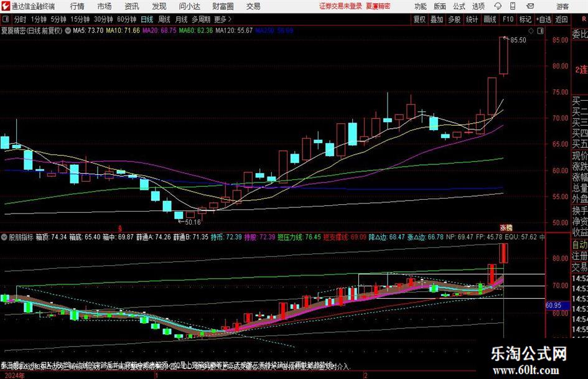Click the red R icon at top right
The image size is (588, 379).
coord(584,19)
